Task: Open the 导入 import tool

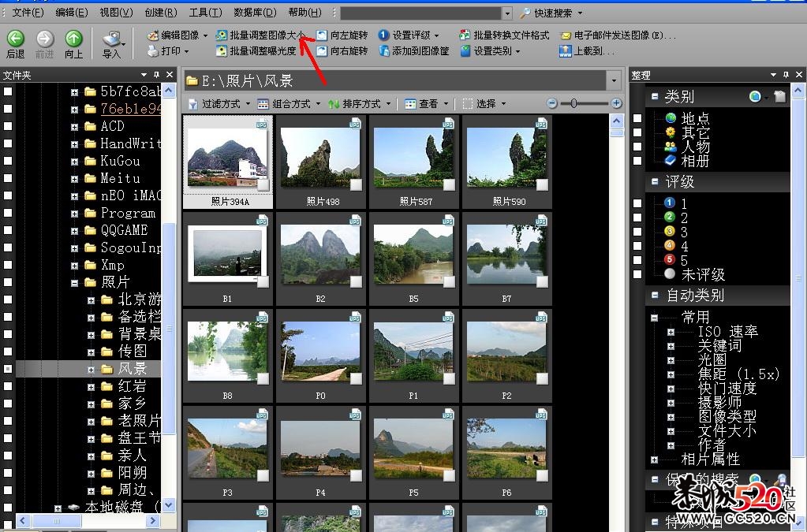Action: pos(112,40)
